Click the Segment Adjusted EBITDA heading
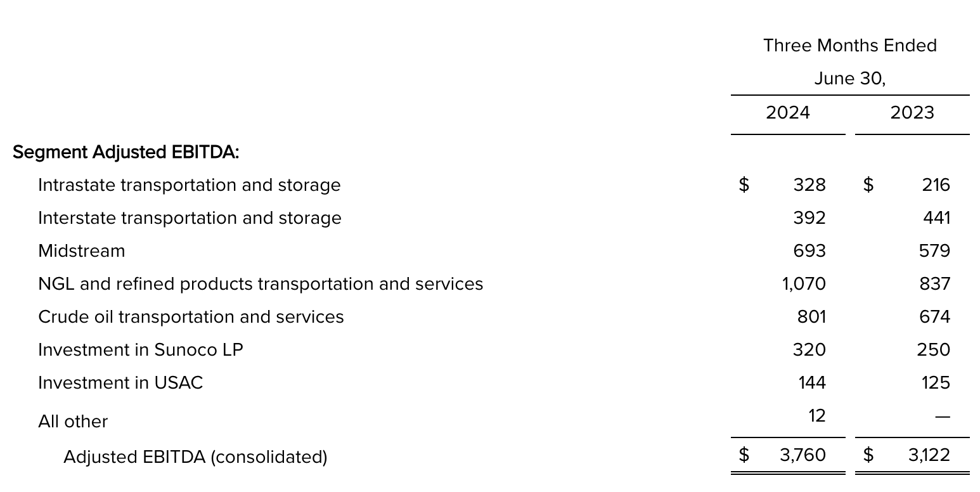The width and height of the screenshot is (980, 492). [x=126, y=152]
